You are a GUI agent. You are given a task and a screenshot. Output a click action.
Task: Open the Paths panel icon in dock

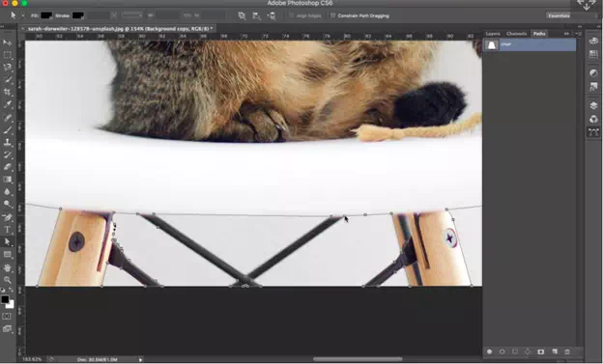(593, 132)
